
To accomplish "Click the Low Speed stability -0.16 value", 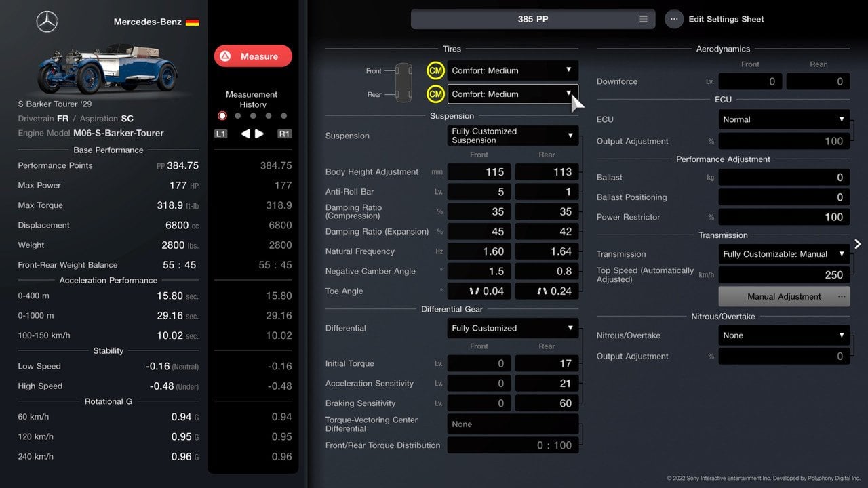I will click(157, 366).
